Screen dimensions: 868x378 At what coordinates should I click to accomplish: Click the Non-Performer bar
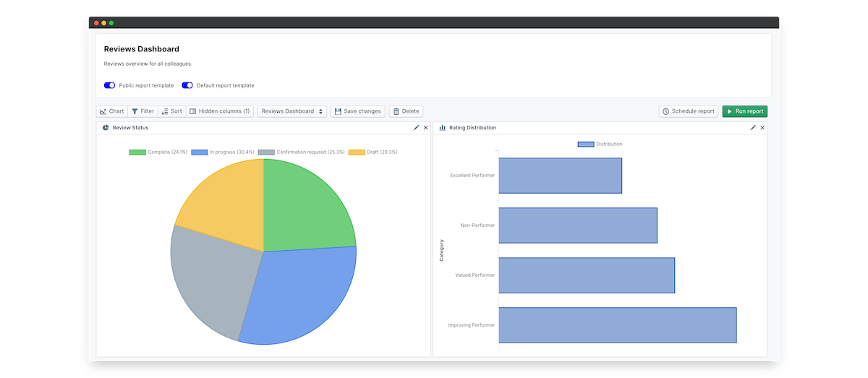pyautogui.click(x=578, y=225)
